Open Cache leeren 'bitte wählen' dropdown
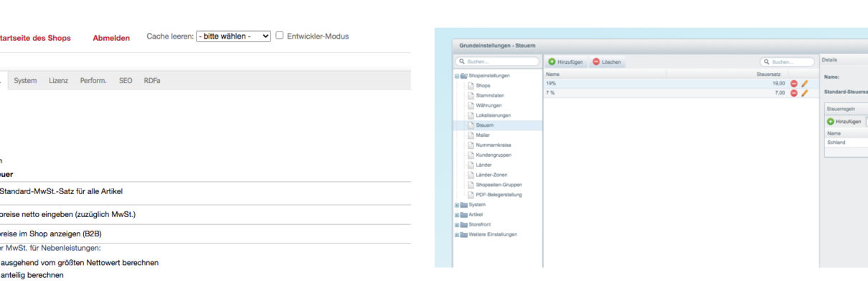The height and width of the screenshot is (303, 868). 233,36
